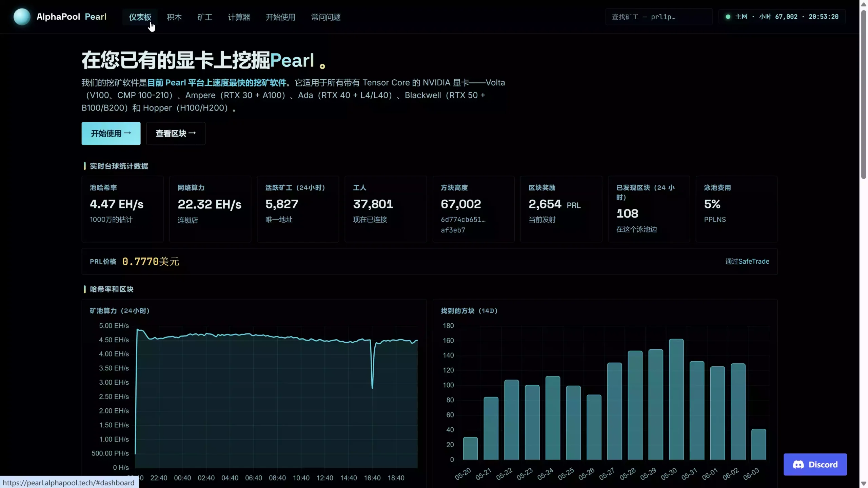This screenshot has height=488, width=868.
Task: Click the 12:40 label on hashrate axis
Action: pyautogui.click(x=325, y=478)
